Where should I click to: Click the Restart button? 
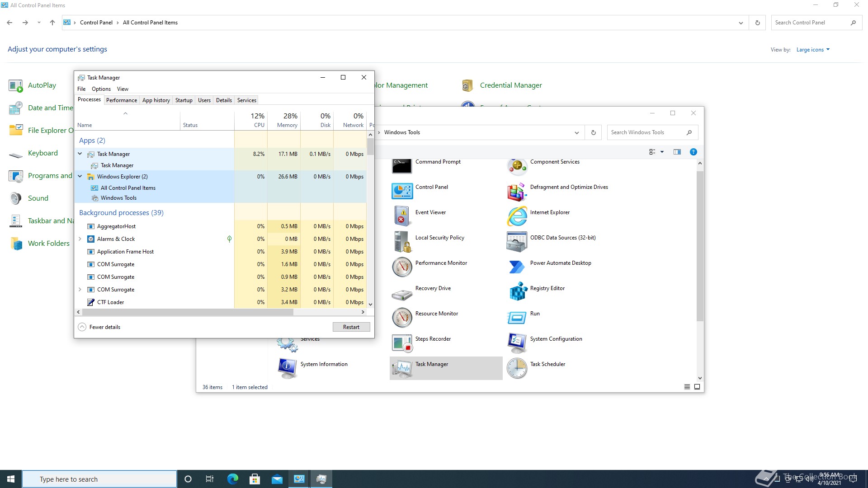tap(351, 327)
